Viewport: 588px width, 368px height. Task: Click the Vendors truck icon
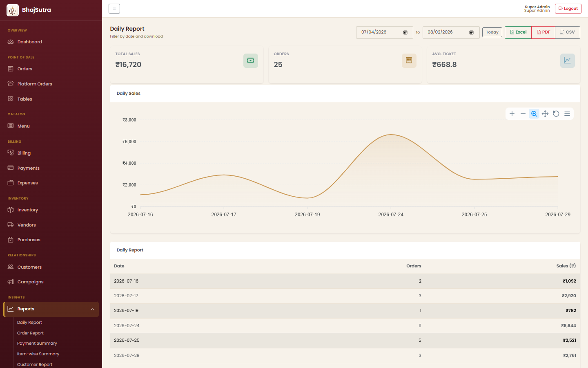tap(11, 225)
